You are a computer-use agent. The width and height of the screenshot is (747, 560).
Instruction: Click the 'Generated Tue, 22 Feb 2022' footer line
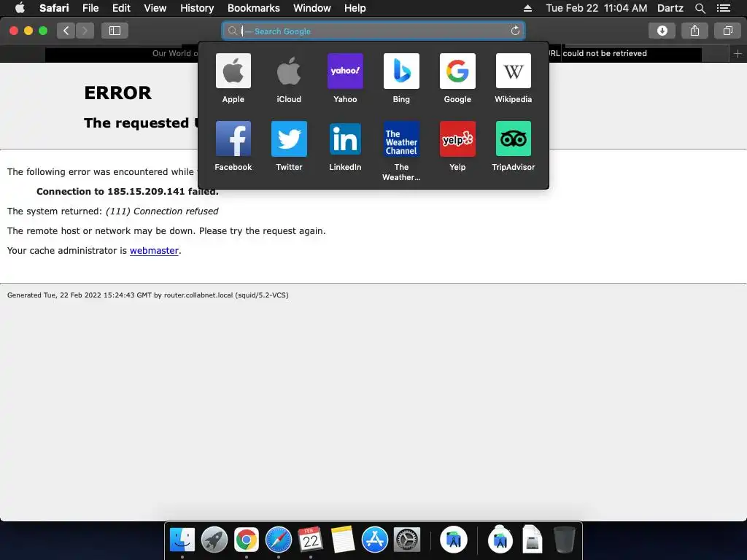147,295
